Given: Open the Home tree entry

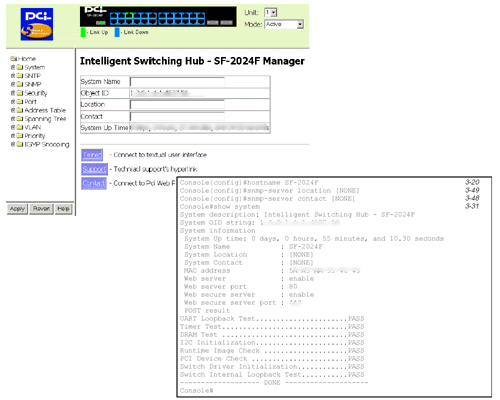Looking at the screenshot, I should pos(23,59).
